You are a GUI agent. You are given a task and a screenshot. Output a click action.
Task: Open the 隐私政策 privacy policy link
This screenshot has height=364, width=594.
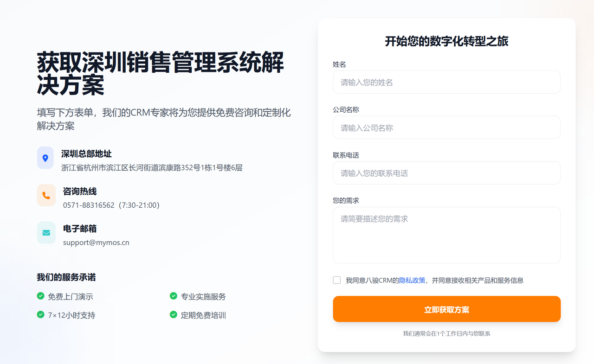pos(412,280)
